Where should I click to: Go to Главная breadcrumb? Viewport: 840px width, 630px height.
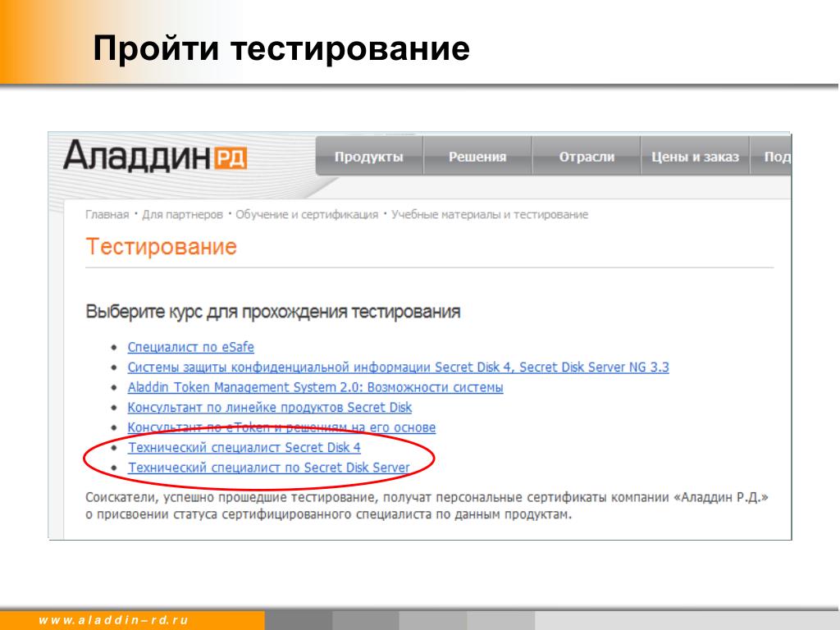pos(107,214)
